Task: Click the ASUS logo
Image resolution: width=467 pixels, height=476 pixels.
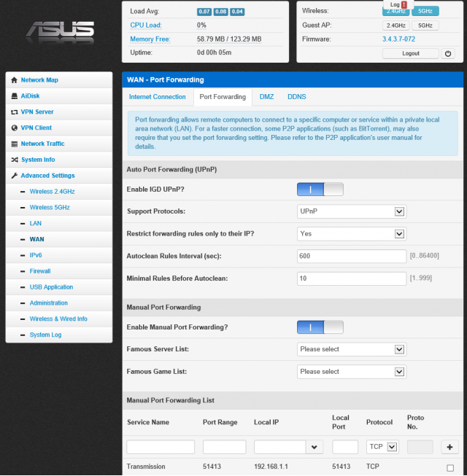Action: (x=61, y=32)
